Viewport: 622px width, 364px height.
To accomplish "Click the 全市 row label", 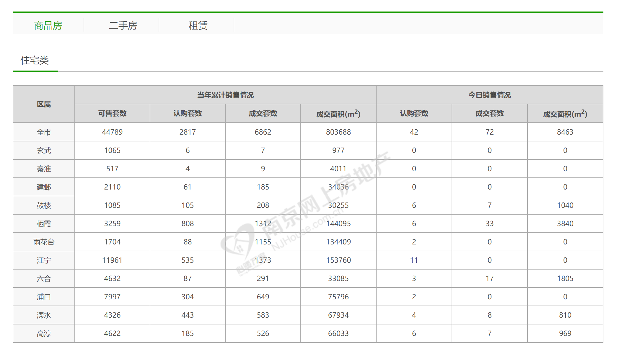I will pyautogui.click(x=44, y=132).
